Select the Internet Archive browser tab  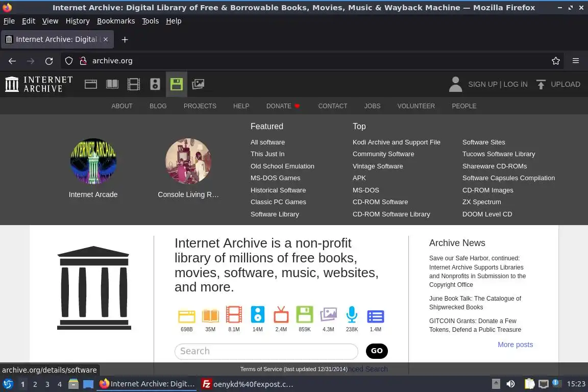click(57, 39)
